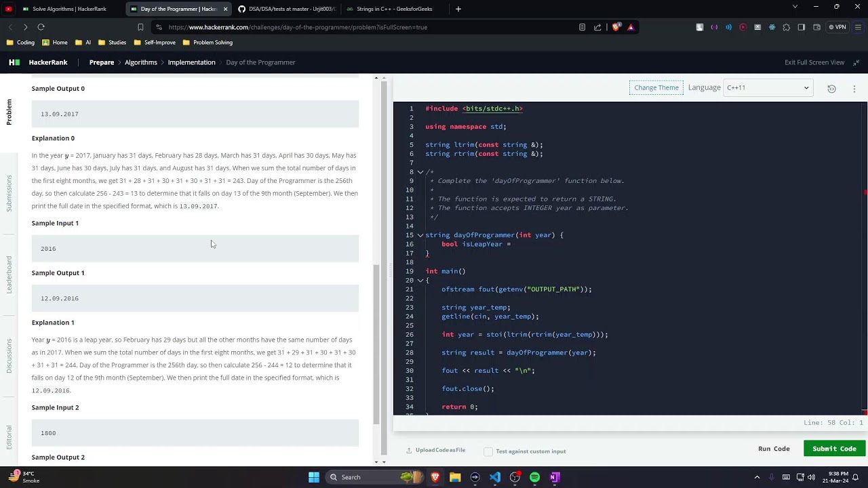Switch to the Leaderboard side tab
868x488 pixels.
tap(9, 274)
